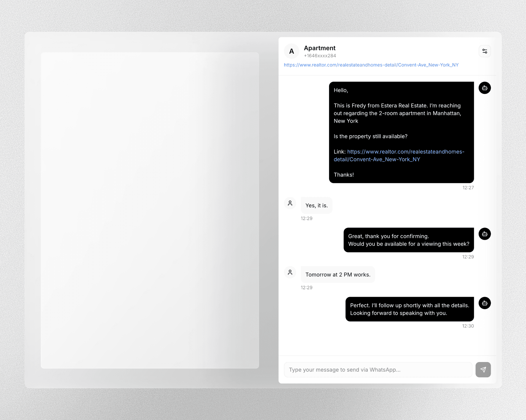Focus the 'Type your message to send via WhatsApp' field
This screenshot has width=526, height=420.
click(x=378, y=370)
